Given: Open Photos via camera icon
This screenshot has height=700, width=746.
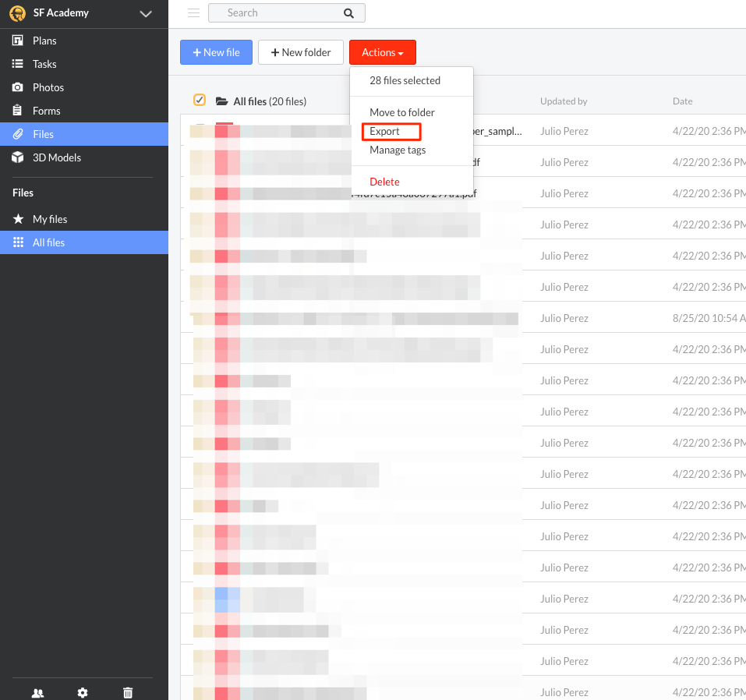Looking at the screenshot, I should pyautogui.click(x=18, y=87).
